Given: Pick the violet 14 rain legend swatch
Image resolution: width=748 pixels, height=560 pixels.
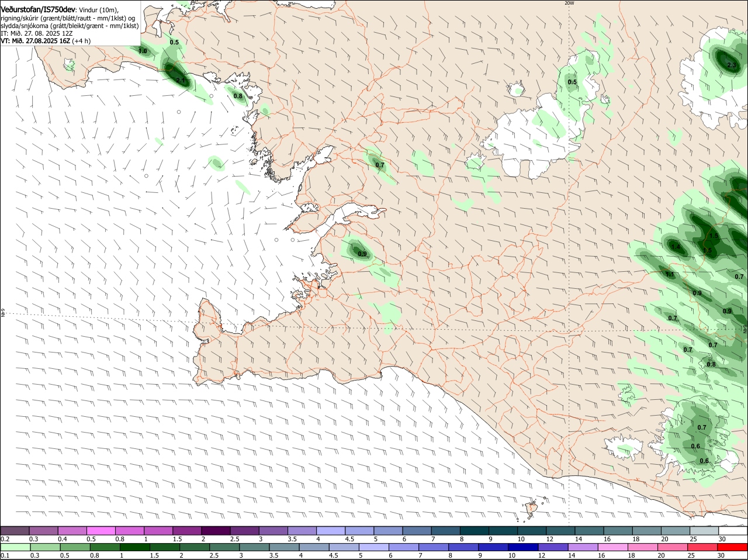Looking at the screenshot, I should click(x=584, y=547).
